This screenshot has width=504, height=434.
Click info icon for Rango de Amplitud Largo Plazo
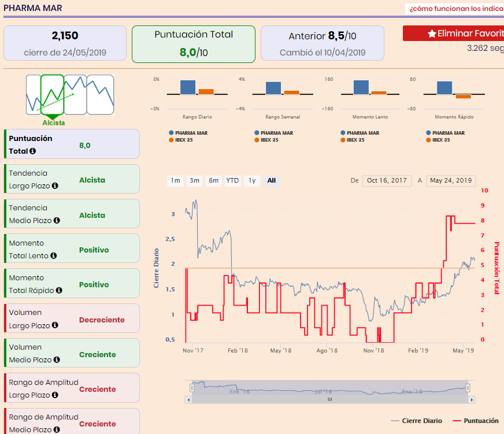coord(55,395)
